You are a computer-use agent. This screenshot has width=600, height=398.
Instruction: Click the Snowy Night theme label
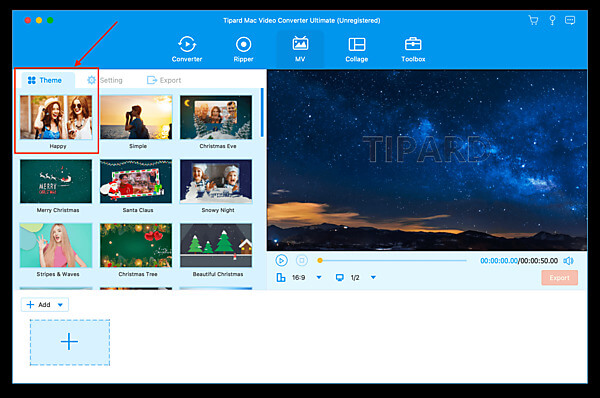218,210
